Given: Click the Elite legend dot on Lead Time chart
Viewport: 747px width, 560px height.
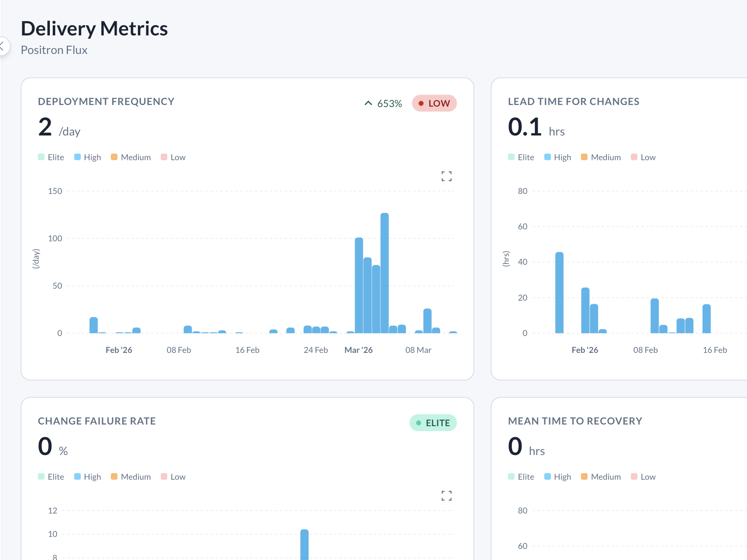Looking at the screenshot, I should 511,157.
